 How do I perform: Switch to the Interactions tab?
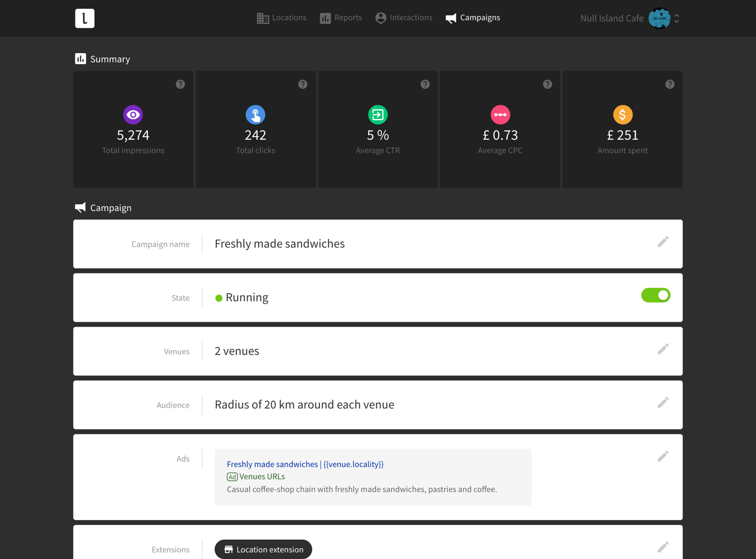pos(404,18)
